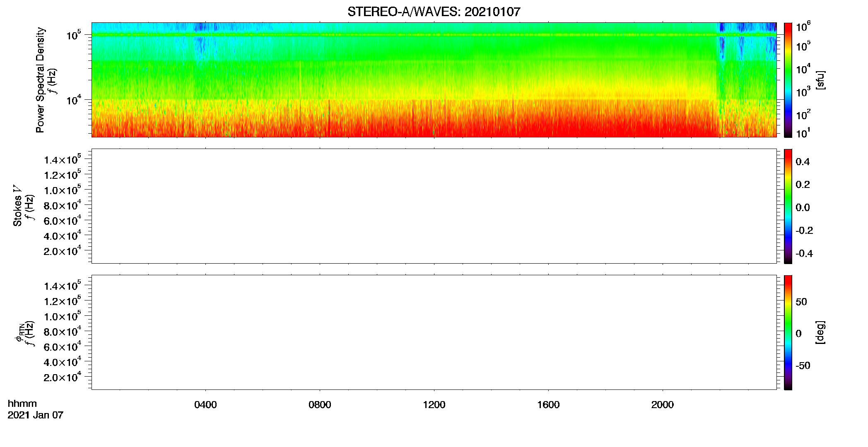Viewport: 868px width, 447px height.
Task: Click the 1.4×10^5 tick on the Stokes V axis
Action: 63,160
